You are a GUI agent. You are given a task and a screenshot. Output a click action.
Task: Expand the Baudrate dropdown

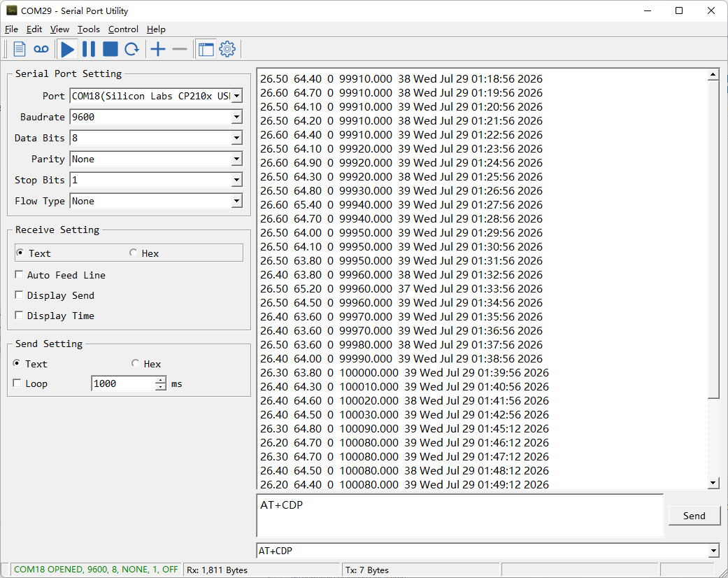237,117
